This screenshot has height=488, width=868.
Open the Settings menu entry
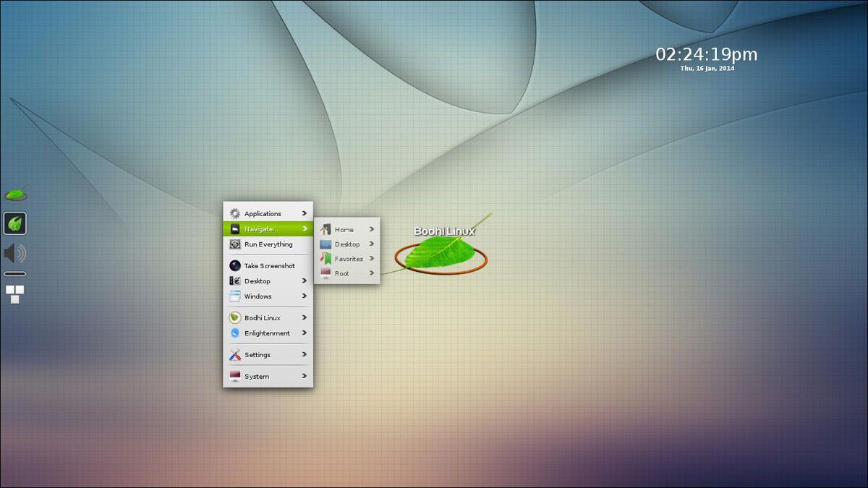pos(268,354)
